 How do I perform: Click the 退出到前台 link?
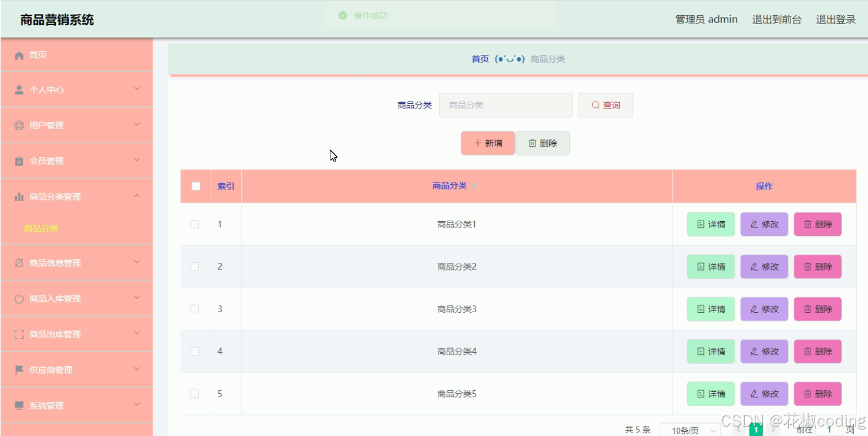coord(776,19)
